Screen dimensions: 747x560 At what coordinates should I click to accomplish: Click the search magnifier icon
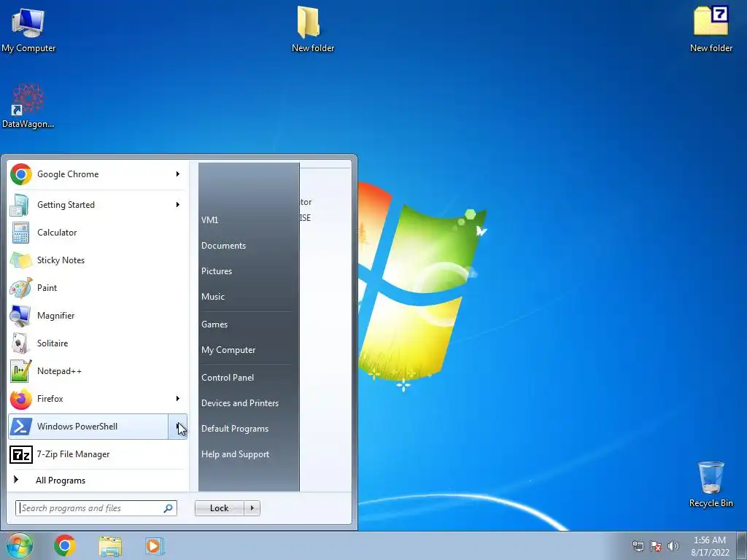pyautogui.click(x=169, y=508)
